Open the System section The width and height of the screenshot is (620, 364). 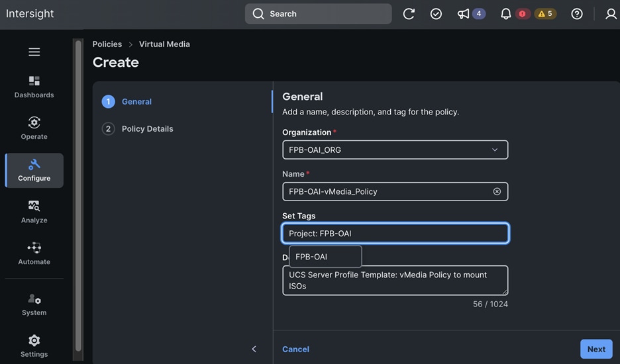[34, 304]
